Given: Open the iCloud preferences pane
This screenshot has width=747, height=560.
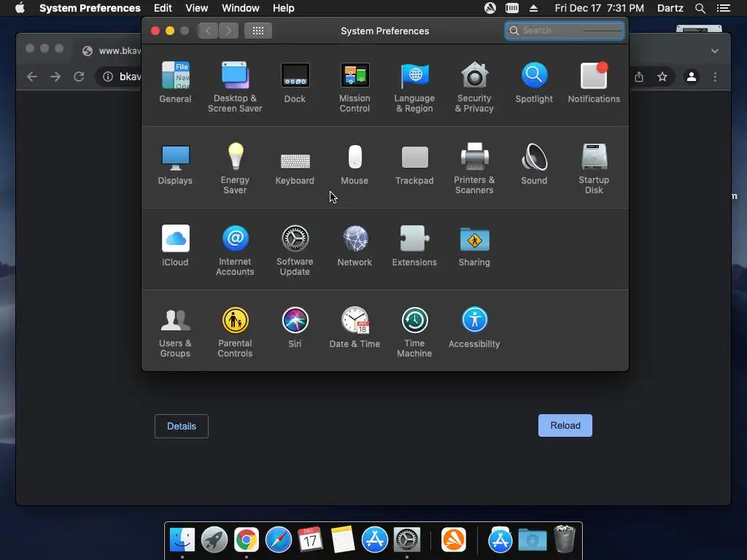Looking at the screenshot, I should click(x=175, y=246).
